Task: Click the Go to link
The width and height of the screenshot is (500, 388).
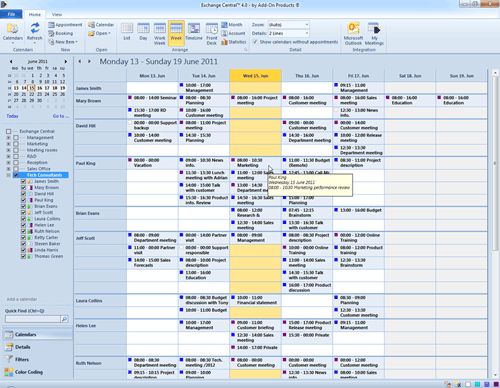Action: coord(61,116)
